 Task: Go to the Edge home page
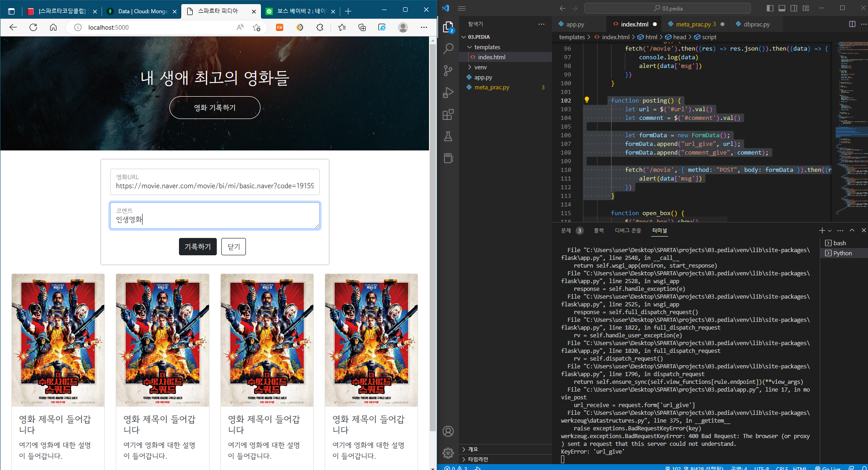pyautogui.click(x=53, y=27)
